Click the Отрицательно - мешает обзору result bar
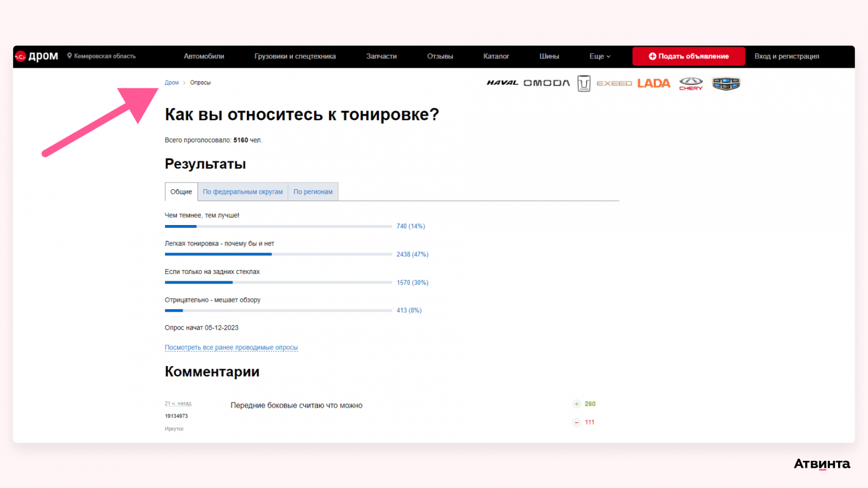The image size is (868, 488). click(278, 311)
